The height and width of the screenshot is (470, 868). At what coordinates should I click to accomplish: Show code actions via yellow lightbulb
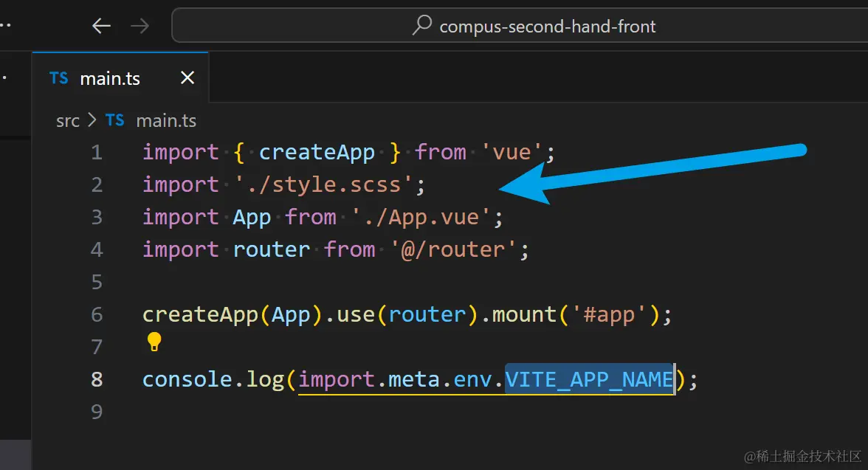[x=154, y=342]
